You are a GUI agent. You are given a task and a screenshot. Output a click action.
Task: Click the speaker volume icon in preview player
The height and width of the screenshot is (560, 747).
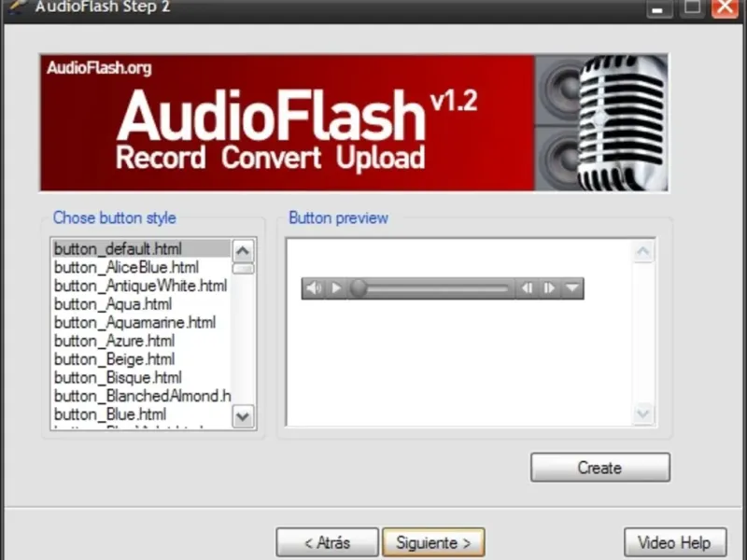coord(314,288)
